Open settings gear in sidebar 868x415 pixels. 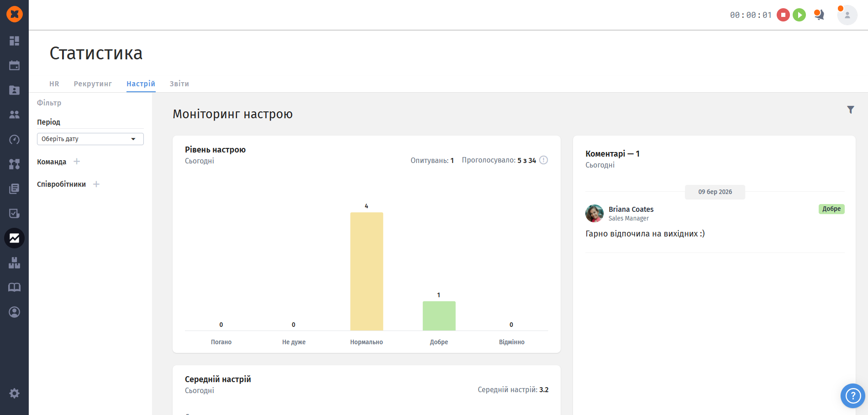point(14,393)
